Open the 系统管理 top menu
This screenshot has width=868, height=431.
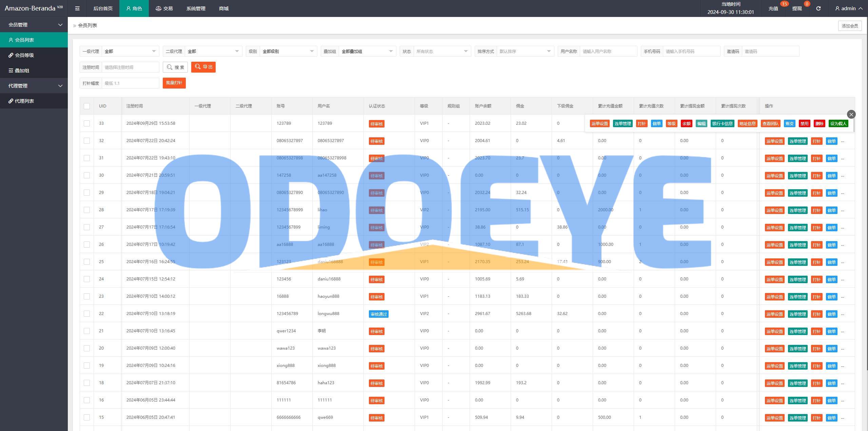(x=196, y=8)
